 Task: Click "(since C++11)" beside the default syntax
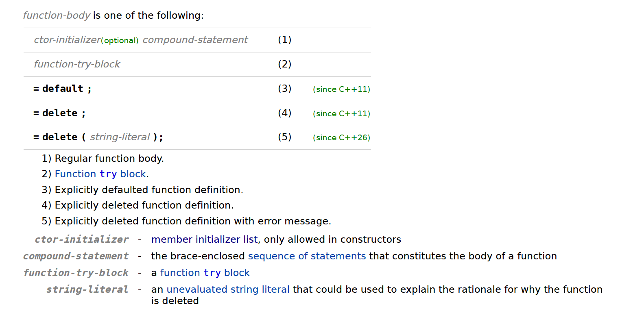(x=341, y=89)
